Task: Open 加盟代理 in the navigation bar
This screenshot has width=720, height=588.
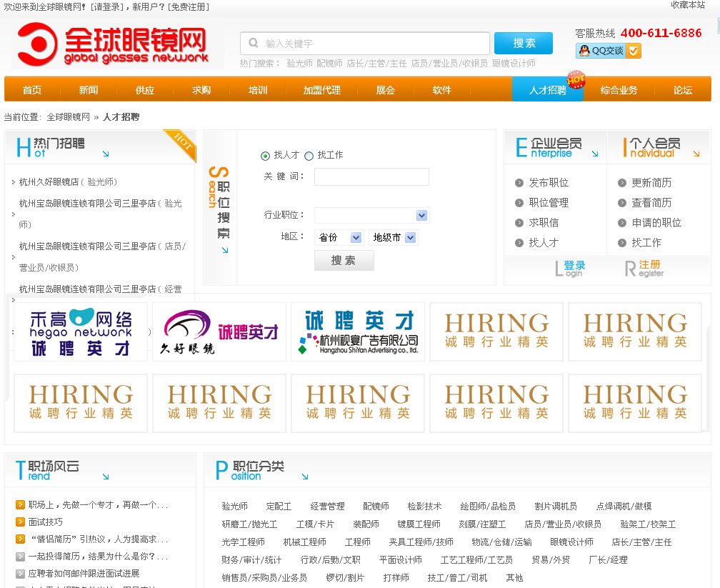Action: [x=321, y=90]
